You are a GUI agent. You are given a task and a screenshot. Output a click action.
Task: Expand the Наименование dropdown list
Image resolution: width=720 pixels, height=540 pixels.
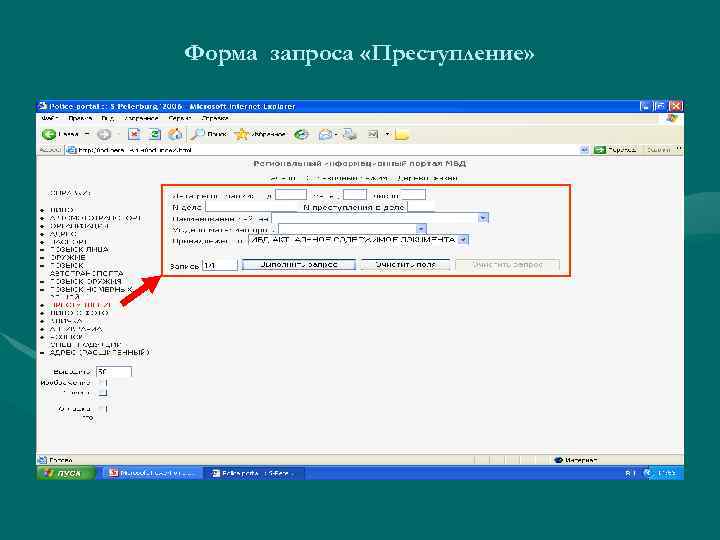tap(483, 218)
